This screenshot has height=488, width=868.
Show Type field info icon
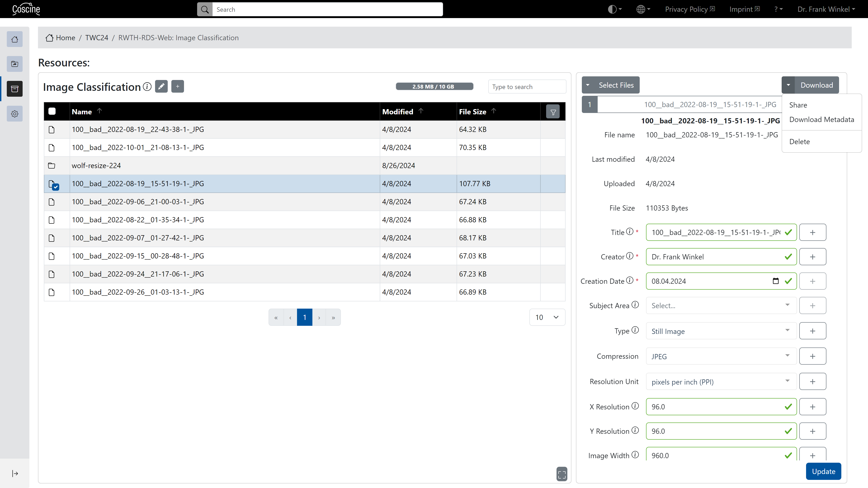[635, 330]
